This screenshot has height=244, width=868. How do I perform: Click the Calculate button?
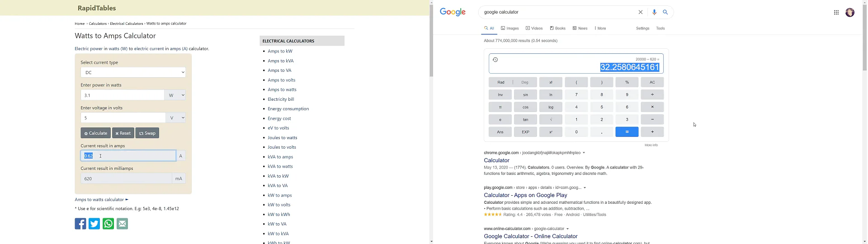point(95,133)
